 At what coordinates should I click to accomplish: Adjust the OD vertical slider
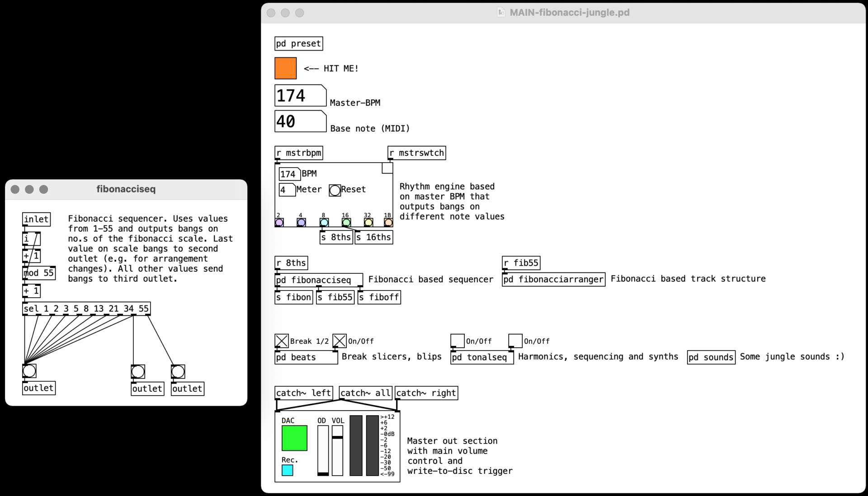(323, 450)
